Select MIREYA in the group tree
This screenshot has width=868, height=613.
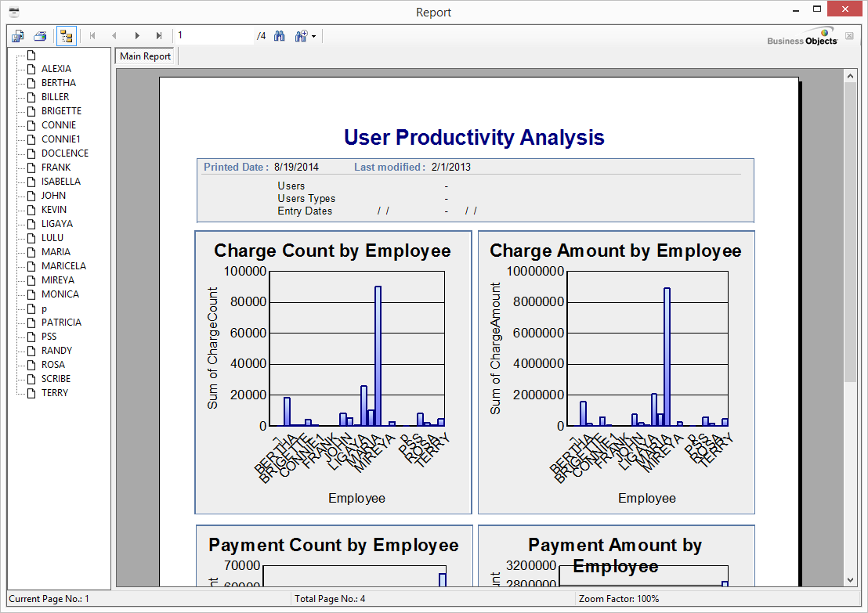[57, 280]
